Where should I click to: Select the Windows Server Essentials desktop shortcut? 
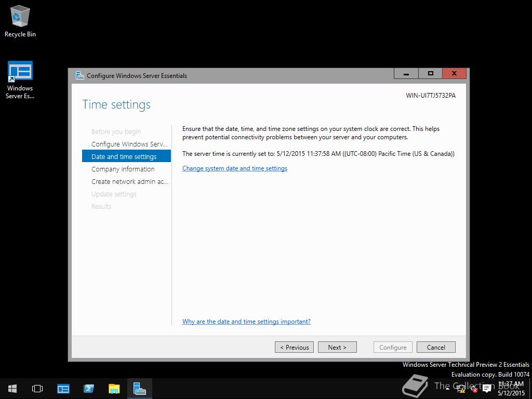pos(20,81)
